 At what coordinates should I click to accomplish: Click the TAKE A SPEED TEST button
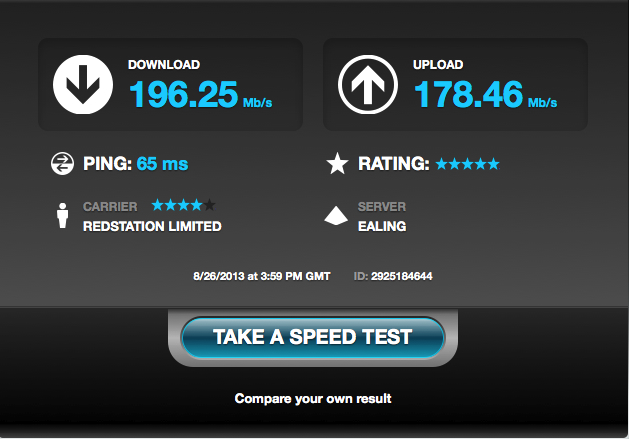pyautogui.click(x=313, y=337)
